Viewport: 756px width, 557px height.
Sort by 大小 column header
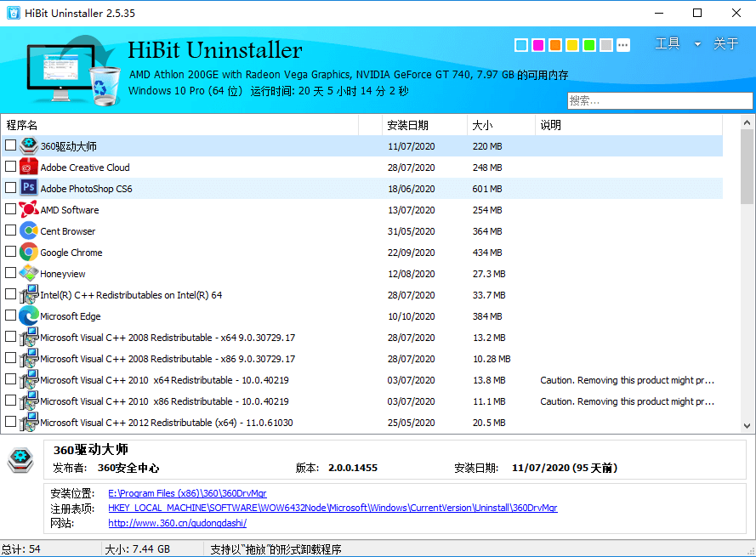[x=502, y=125]
